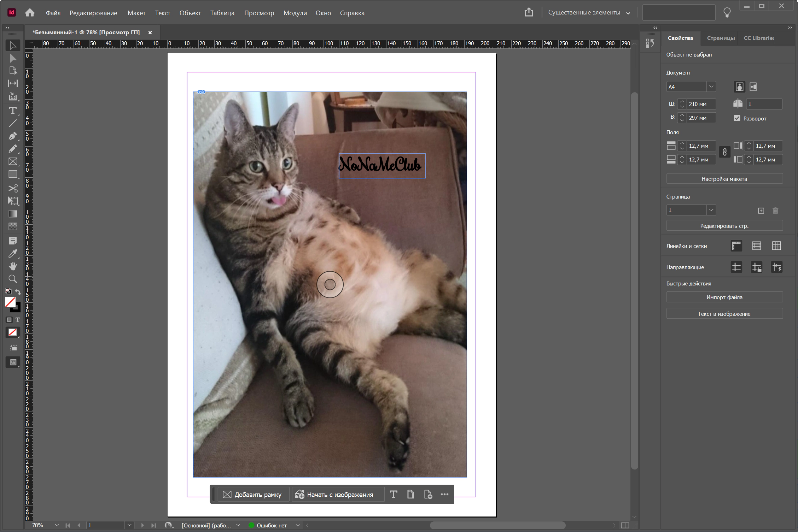Open the [Основной] preflight profile dropdown
The height and width of the screenshot is (532, 798).
tap(238, 525)
